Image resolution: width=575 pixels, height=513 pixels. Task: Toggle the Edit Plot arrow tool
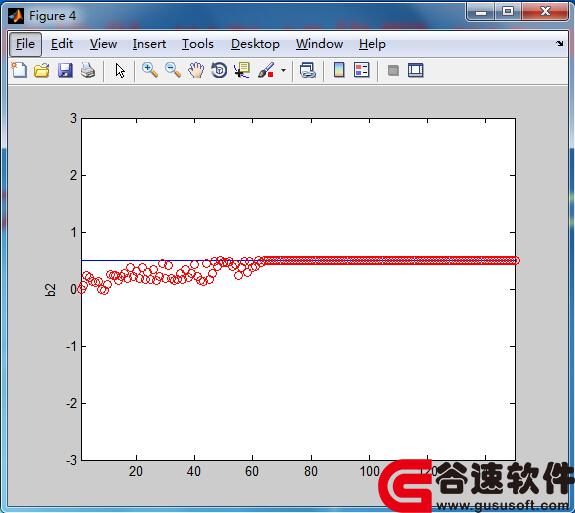pos(120,70)
